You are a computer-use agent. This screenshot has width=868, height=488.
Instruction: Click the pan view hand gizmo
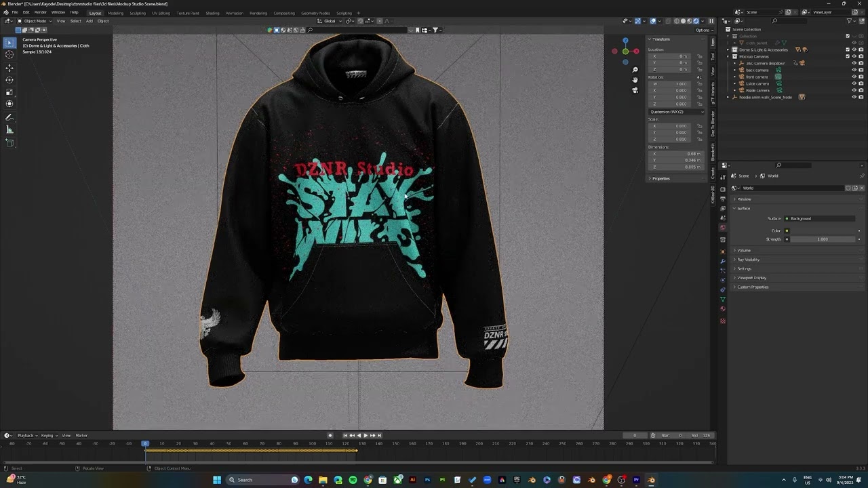pyautogui.click(x=635, y=80)
